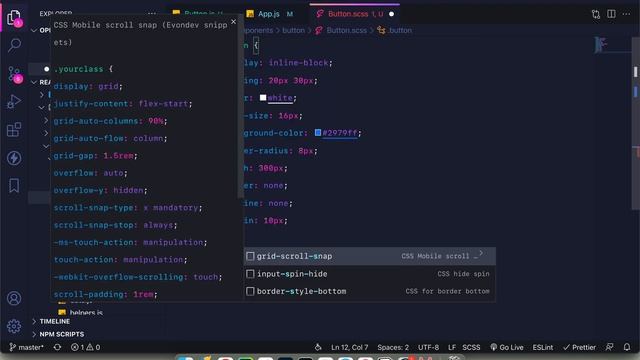
Task: Click the button breadcrumb folder
Action: pyautogui.click(x=293, y=30)
